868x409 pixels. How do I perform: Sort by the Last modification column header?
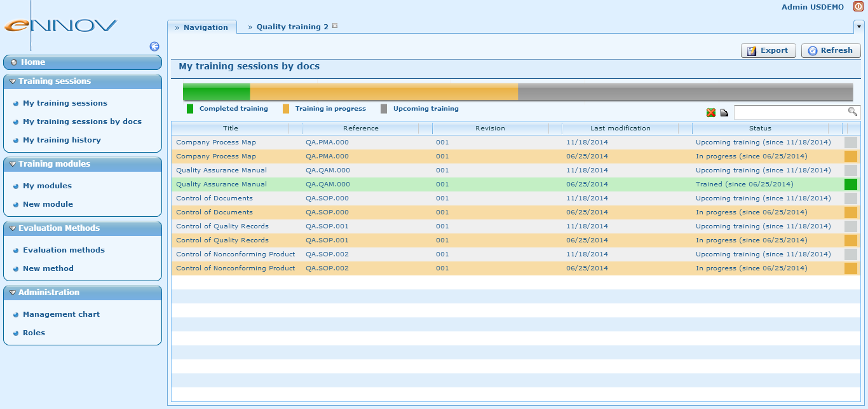point(620,128)
